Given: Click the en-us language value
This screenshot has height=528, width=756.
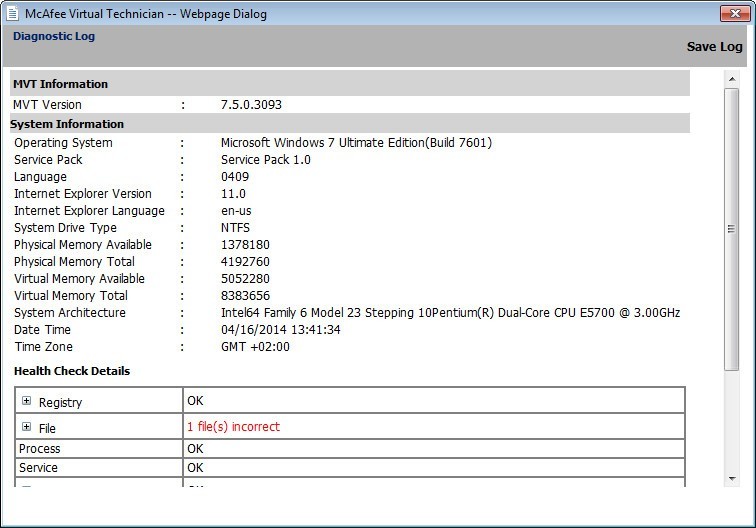Looking at the screenshot, I should click(x=236, y=211).
